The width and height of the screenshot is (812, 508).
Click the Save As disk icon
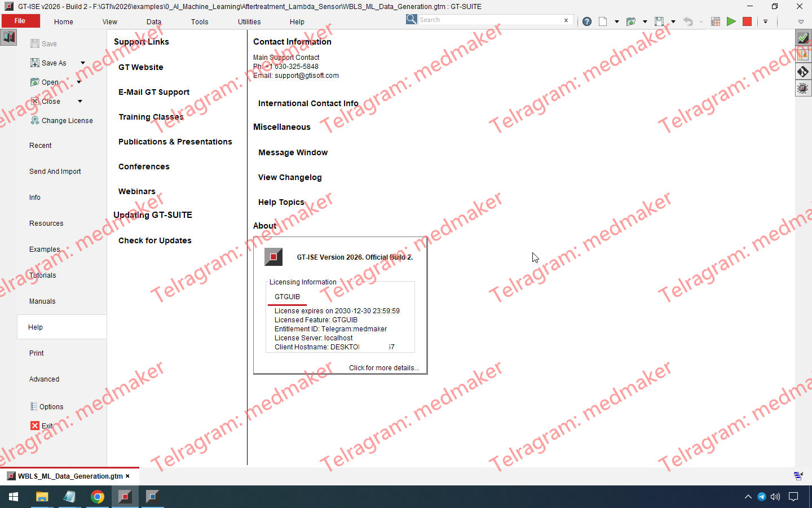pos(35,63)
